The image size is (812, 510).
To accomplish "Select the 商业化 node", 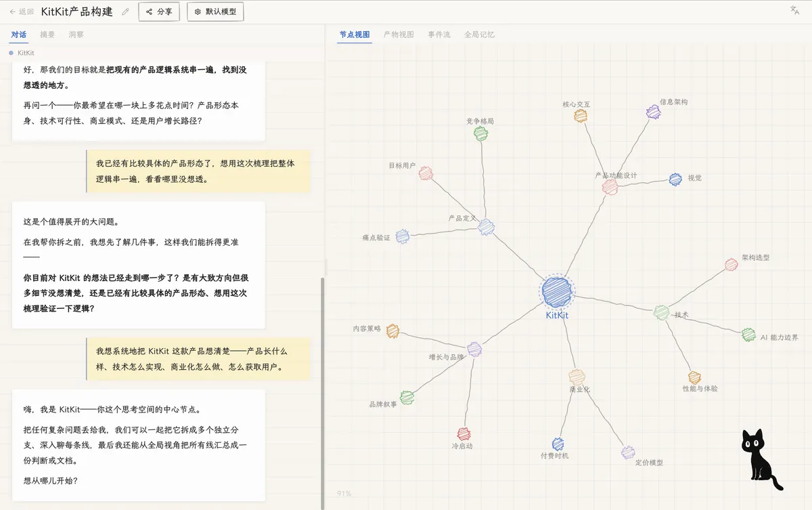I will click(577, 377).
